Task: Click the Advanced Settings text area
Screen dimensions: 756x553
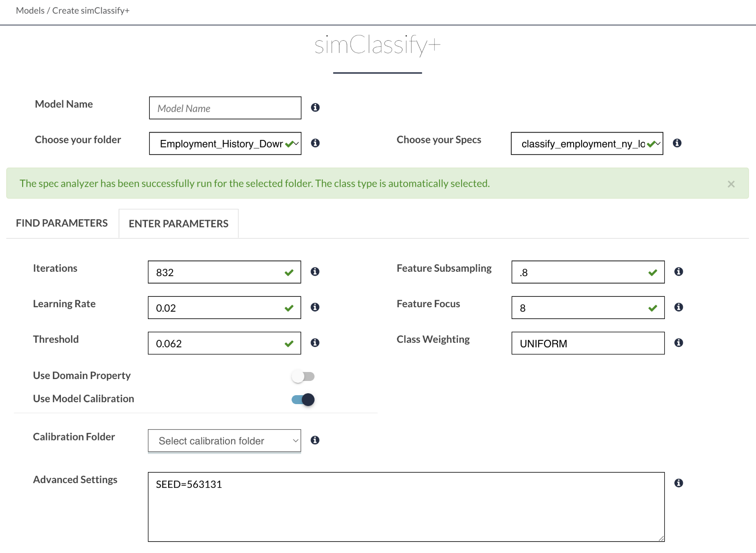Action: coord(406,507)
